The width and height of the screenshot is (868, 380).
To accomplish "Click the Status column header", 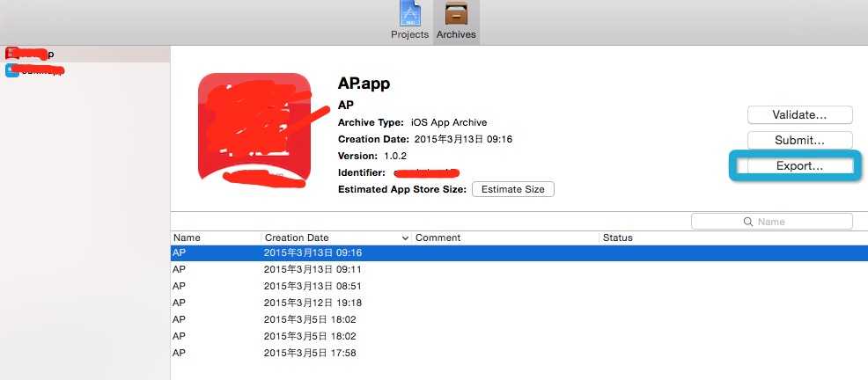I will tap(733, 237).
